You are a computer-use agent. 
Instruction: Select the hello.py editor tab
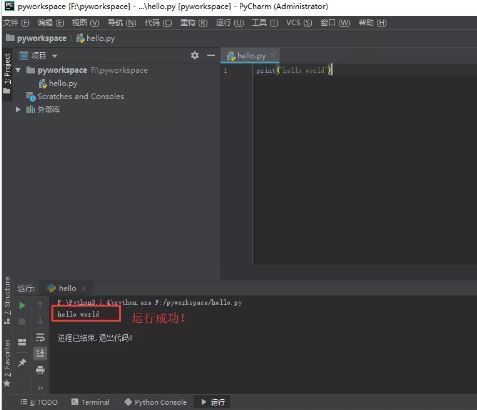coord(249,56)
